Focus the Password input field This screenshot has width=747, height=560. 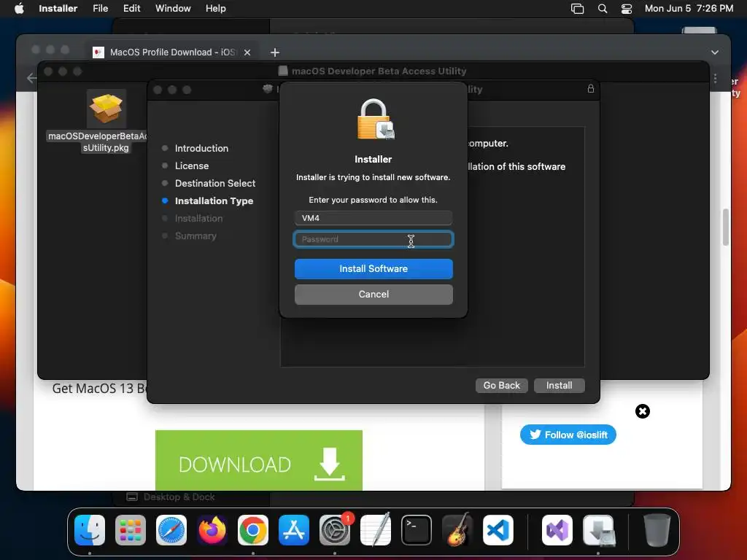[x=373, y=239]
